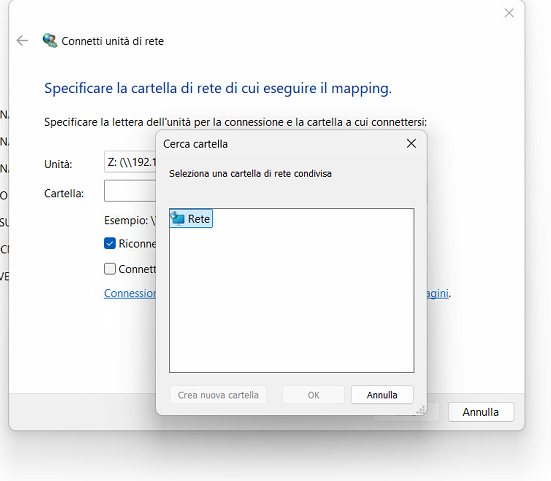This screenshot has width=551, height=481.
Task: Click the 'Cerca cartella' dialog title
Action: 195,144
